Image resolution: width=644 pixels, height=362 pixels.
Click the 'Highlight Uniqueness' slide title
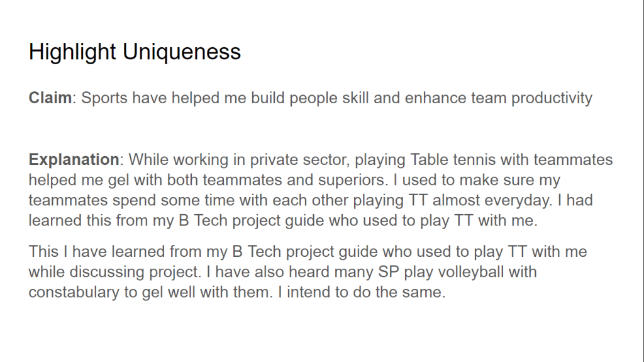(x=135, y=52)
